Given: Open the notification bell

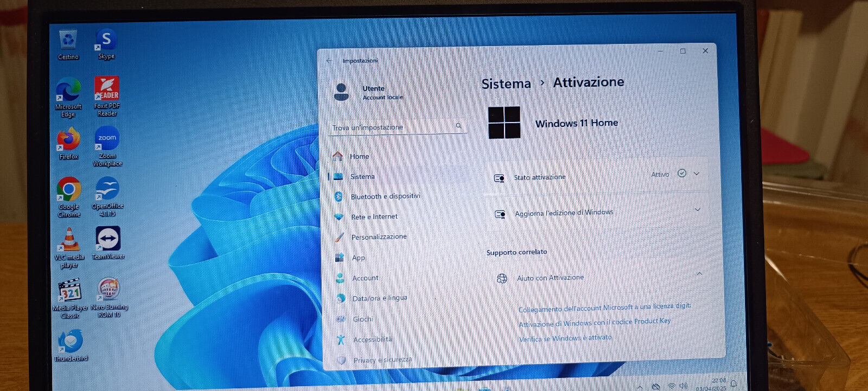Looking at the screenshot, I should pyautogui.click(x=733, y=384).
